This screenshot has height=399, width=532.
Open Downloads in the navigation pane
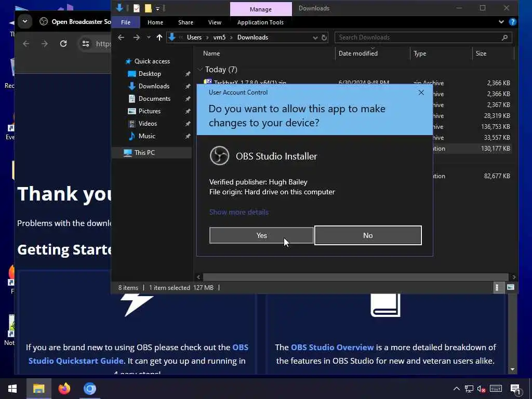point(153,86)
